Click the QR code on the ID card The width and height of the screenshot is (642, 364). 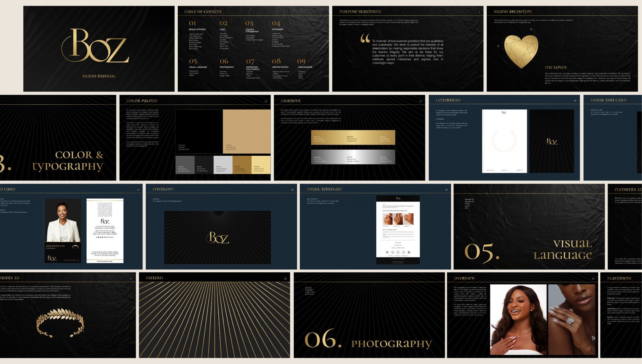tap(105, 209)
